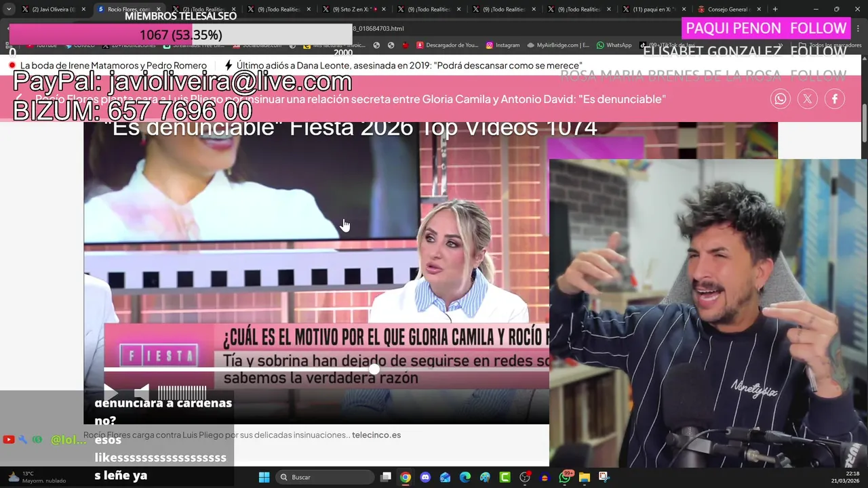Open La boda de Irene Matamoros headline
Image resolution: width=868 pixels, height=488 pixels.
(x=113, y=66)
